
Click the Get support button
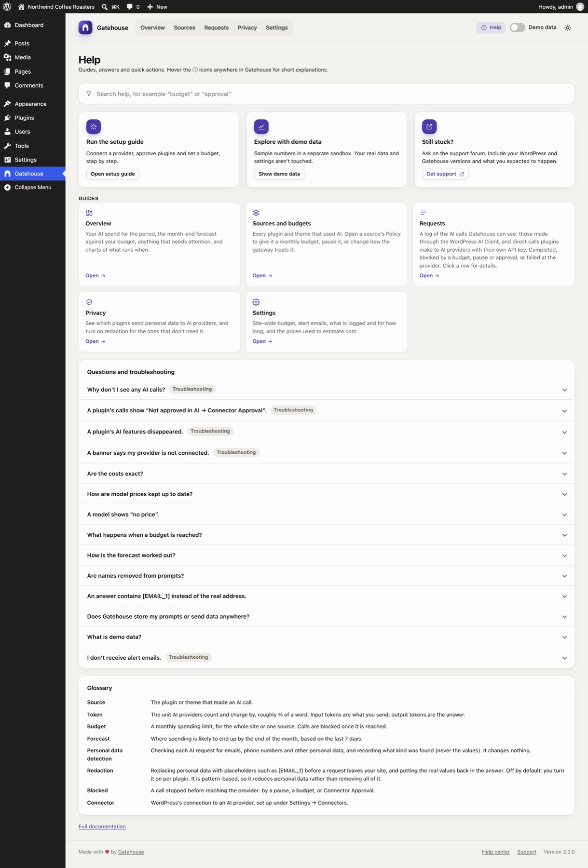coord(445,174)
